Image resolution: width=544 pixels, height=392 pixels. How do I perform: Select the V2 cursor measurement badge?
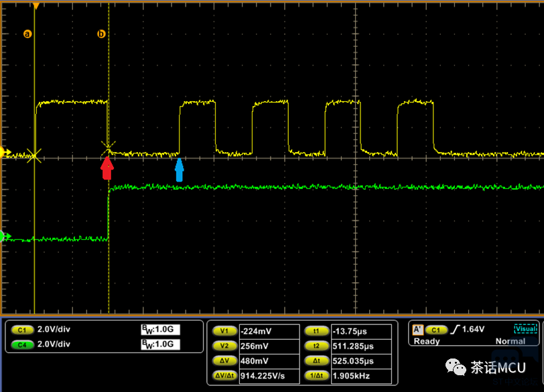click(x=223, y=346)
